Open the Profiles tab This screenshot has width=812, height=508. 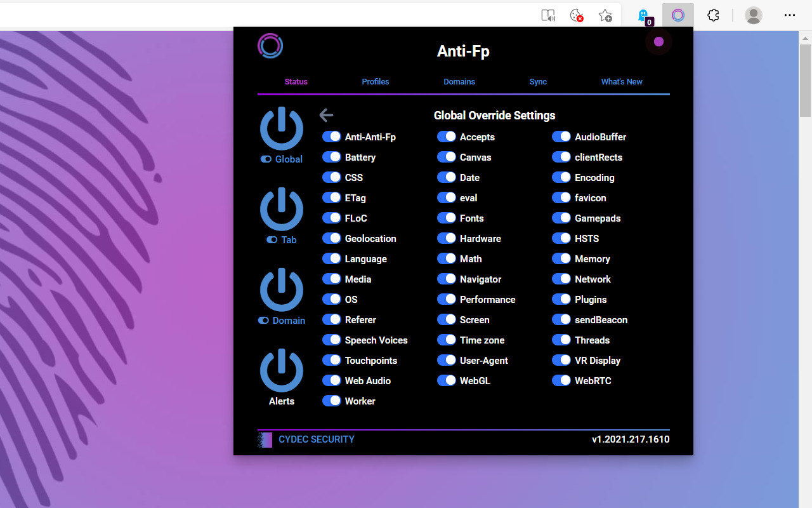(x=376, y=81)
